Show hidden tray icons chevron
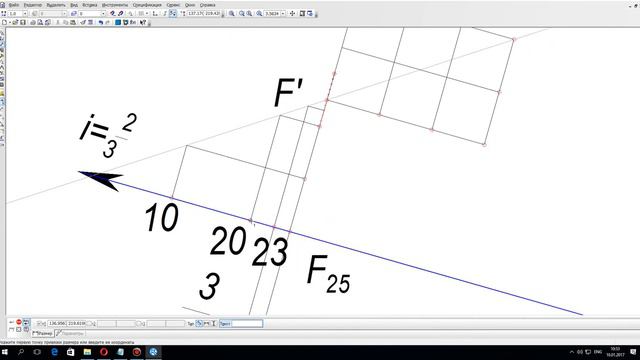This screenshot has width=640, height=360. pyautogui.click(x=571, y=352)
